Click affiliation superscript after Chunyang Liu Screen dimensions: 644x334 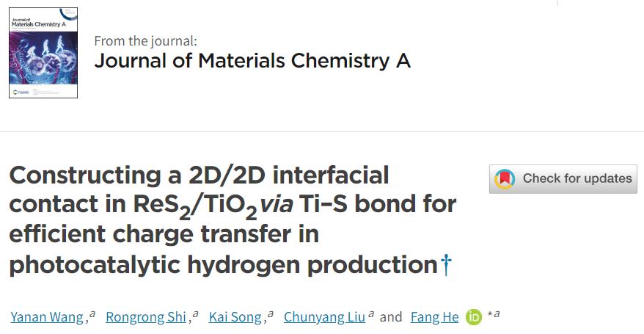click(x=372, y=314)
